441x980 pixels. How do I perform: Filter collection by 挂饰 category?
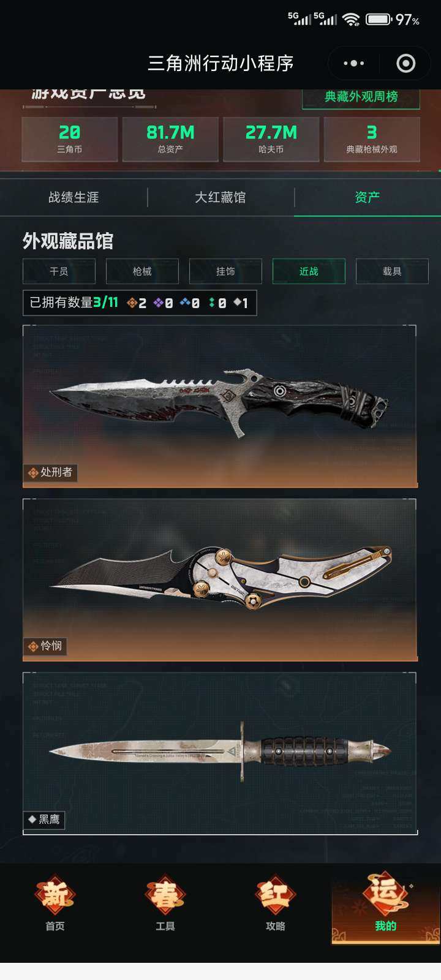click(225, 271)
